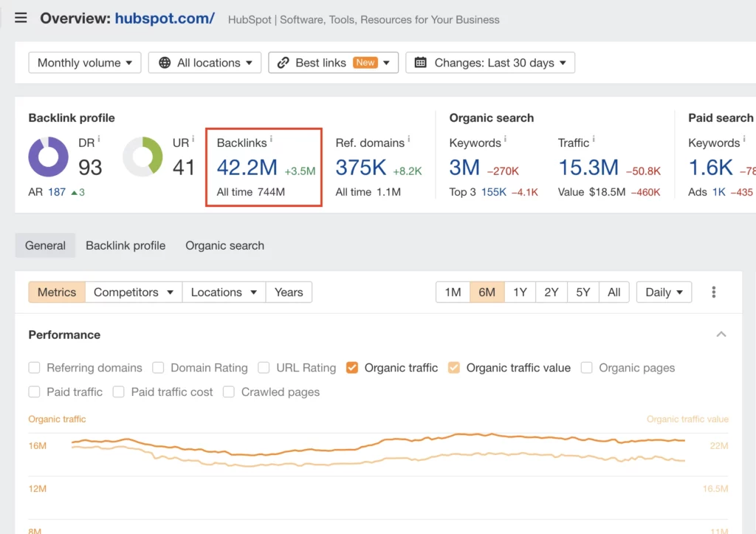
Task: Click the 375K referring domains value
Action: [360, 168]
